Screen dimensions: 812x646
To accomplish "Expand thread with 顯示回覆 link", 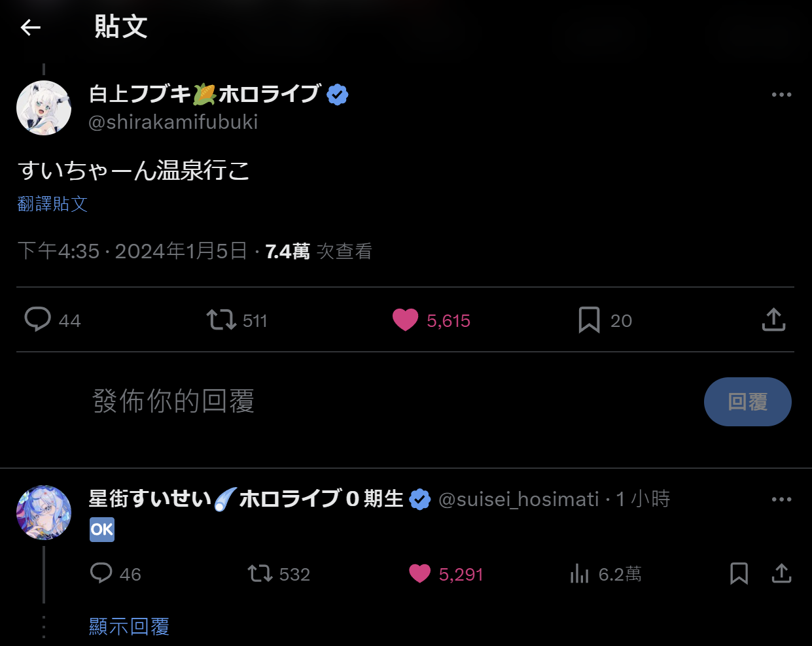I will click(x=129, y=626).
